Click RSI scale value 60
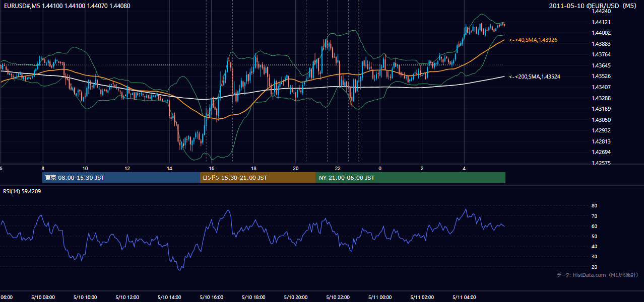The width and height of the screenshot is (644, 302). point(594,226)
